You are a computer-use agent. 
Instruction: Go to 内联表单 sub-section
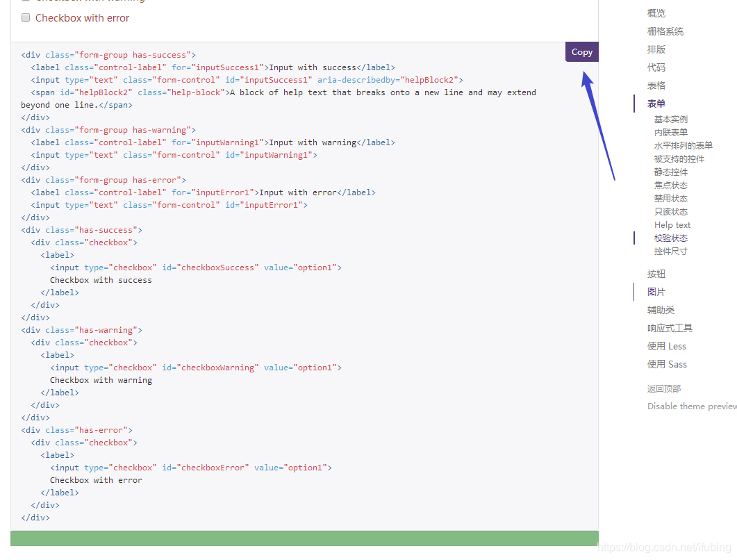tap(671, 133)
